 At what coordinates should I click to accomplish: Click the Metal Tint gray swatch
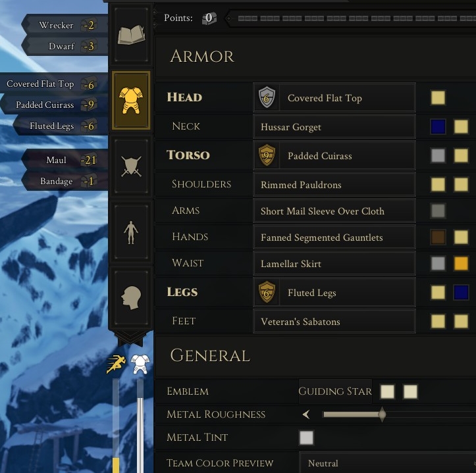click(306, 437)
